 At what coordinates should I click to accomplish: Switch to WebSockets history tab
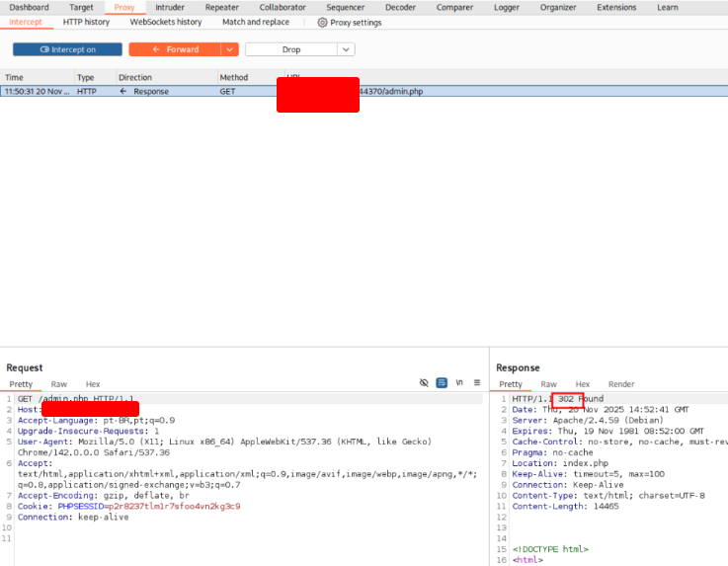point(166,22)
